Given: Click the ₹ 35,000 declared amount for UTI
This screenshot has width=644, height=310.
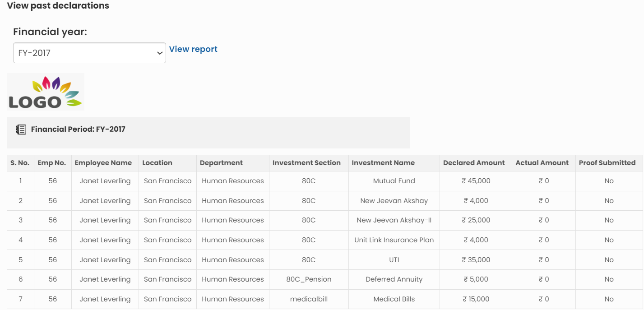Looking at the screenshot, I should [x=476, y=260].
